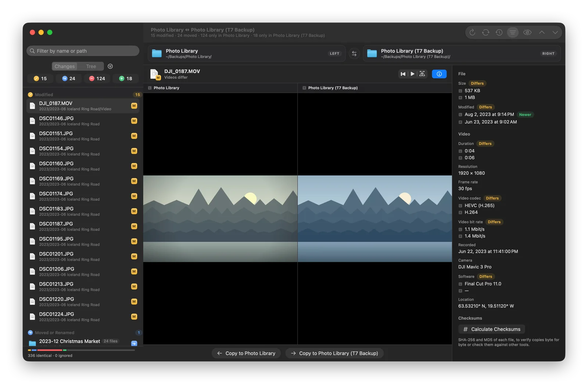Image resolution: width=588 pixels, height=384 pixels.
Task: Click the video file icon beside DJI_0187.MOV title
Action: pyautogui.click(x=155, y=74)
